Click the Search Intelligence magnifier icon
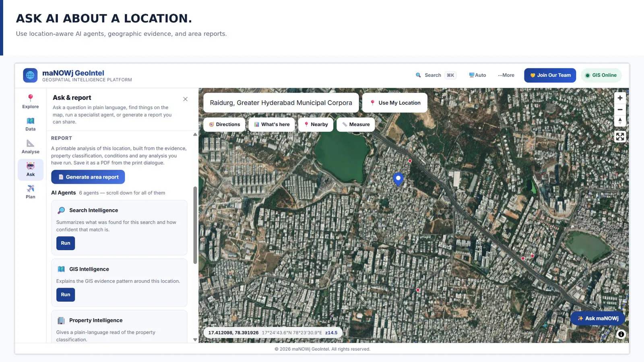 pos(61,210)
